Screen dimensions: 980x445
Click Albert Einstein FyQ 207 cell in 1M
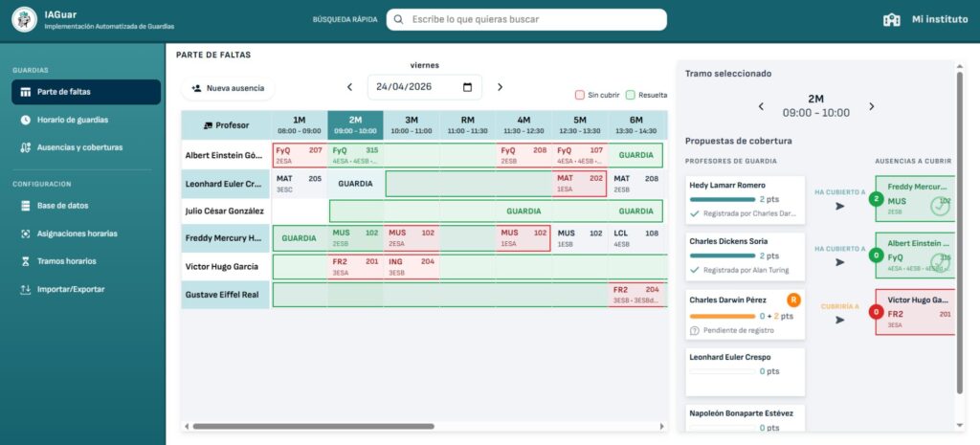pyautogui.click(x=299, y=155)
